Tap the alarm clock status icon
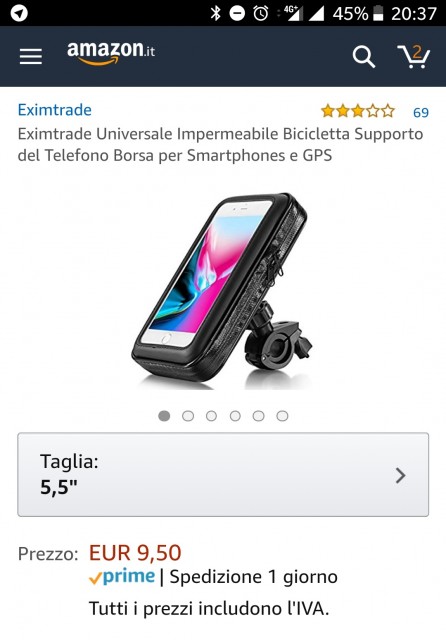Viewport: 446px width, 640px height. pos(261,13)
